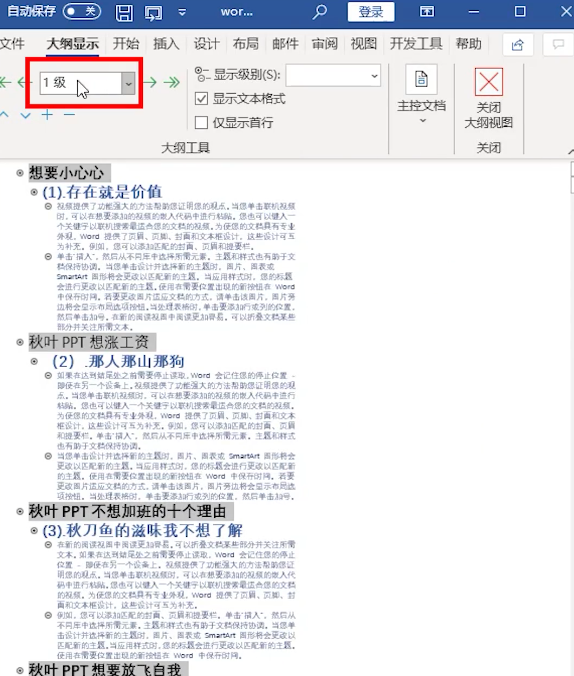This screenshot has height=676, width=574.
Task: Open the Customize Quick Access Toolbar arrow
Action: (x=182, y=12)
